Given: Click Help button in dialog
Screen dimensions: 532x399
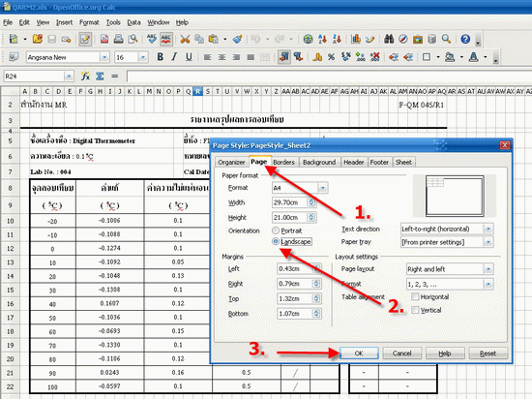Looking at the screenshot, I should tap(445, 353).
